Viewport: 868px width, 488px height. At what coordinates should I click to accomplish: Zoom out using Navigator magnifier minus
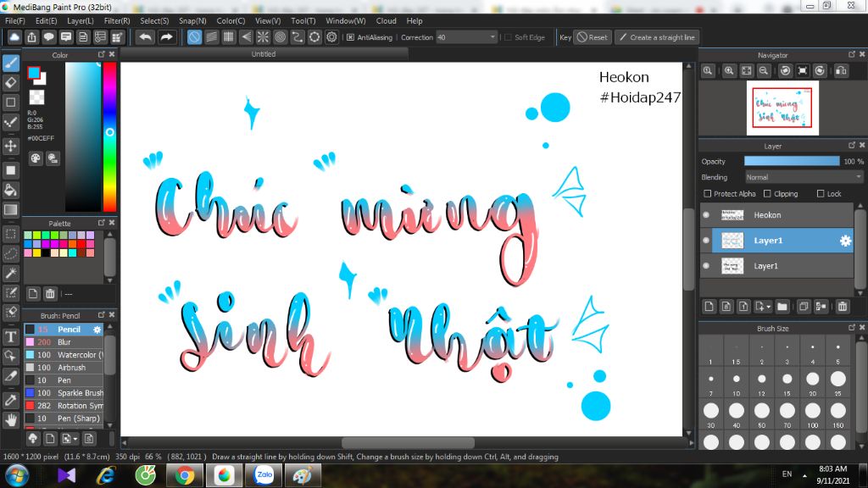[x=764, y=71]
